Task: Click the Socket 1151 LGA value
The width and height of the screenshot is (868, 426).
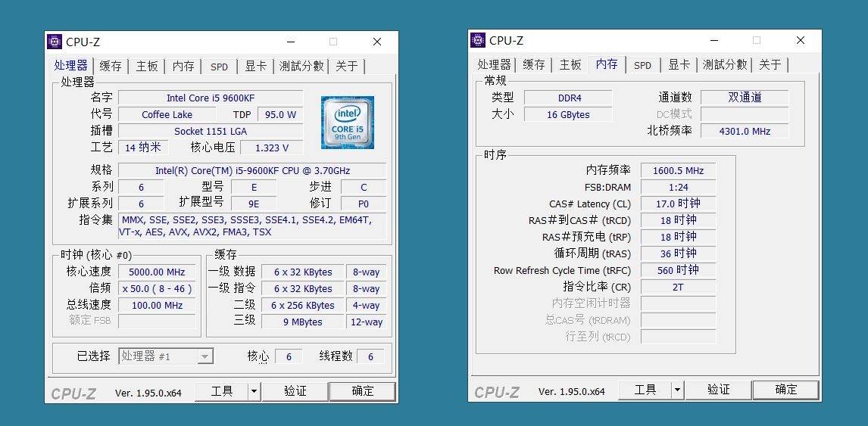Action: [x=211, y=131]
